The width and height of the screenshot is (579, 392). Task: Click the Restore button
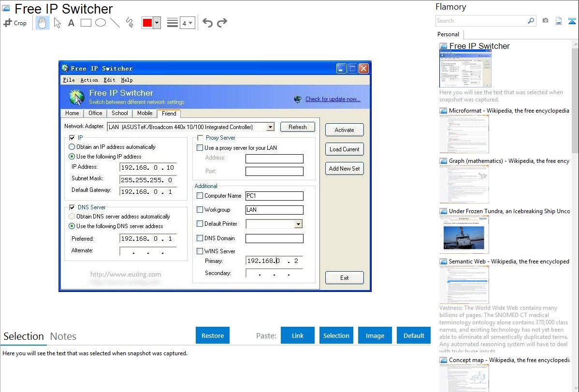213,335
